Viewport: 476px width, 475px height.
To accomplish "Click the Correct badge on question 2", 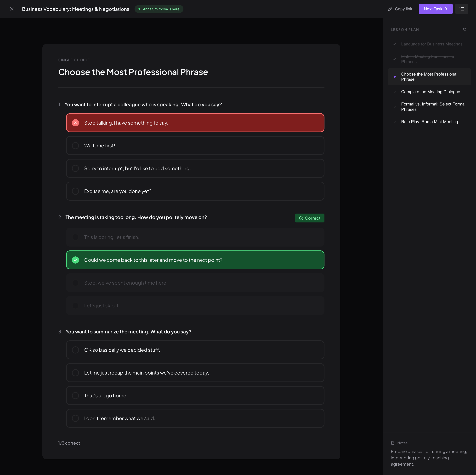I will pyautogui.click(x=310, y=218).
